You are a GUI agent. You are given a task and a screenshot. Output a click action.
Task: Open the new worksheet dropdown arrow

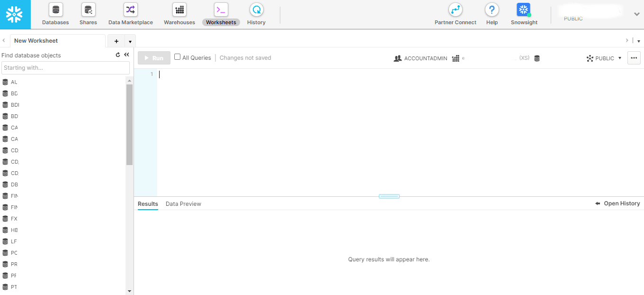point(130,42)
